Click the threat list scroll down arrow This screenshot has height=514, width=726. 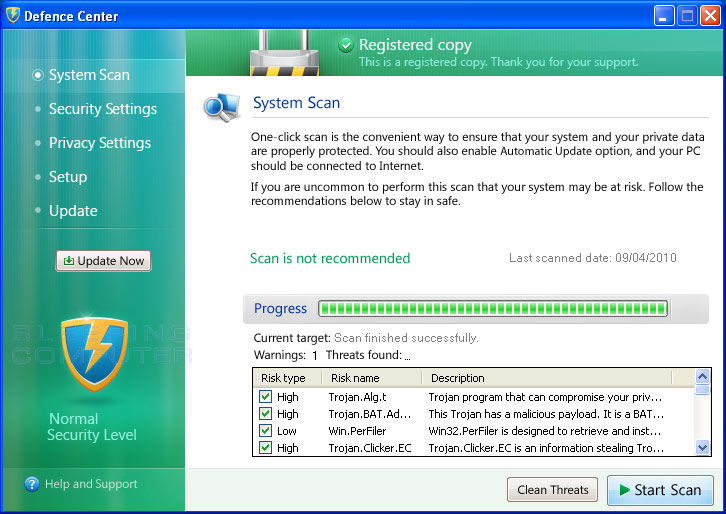click(702, 448)
